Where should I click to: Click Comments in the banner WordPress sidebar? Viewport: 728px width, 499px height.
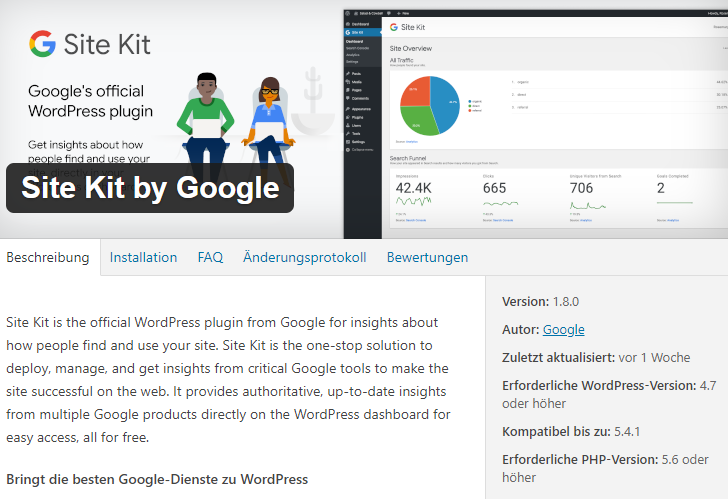358,98
